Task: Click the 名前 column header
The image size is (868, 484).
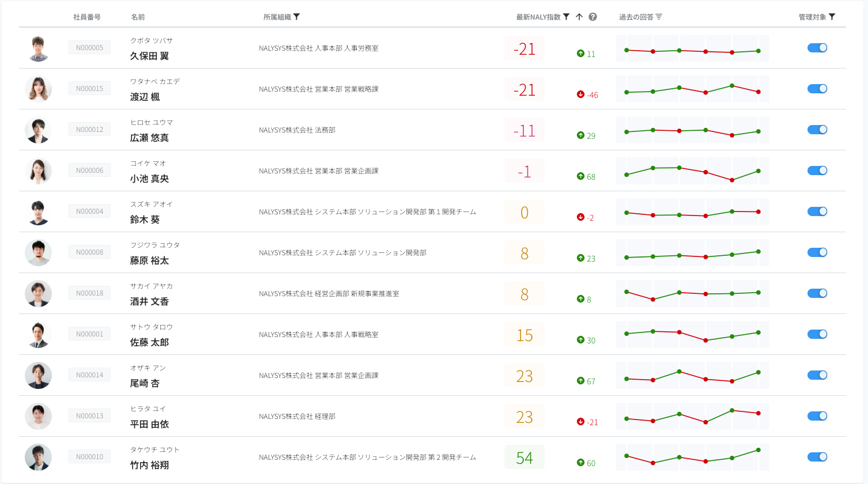Action: click(138, 17)
